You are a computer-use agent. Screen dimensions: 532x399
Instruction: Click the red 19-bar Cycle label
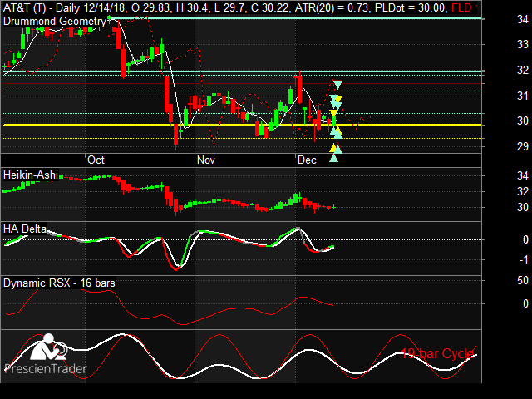coord(438,354)
